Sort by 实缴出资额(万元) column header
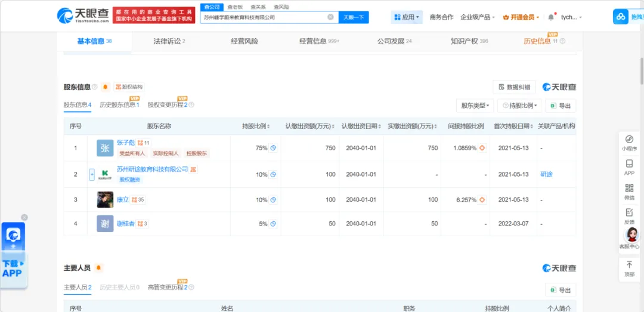Image resolution: width=644 pixels, height=312 pixels. pyautogui.click(x=413, y=126)
